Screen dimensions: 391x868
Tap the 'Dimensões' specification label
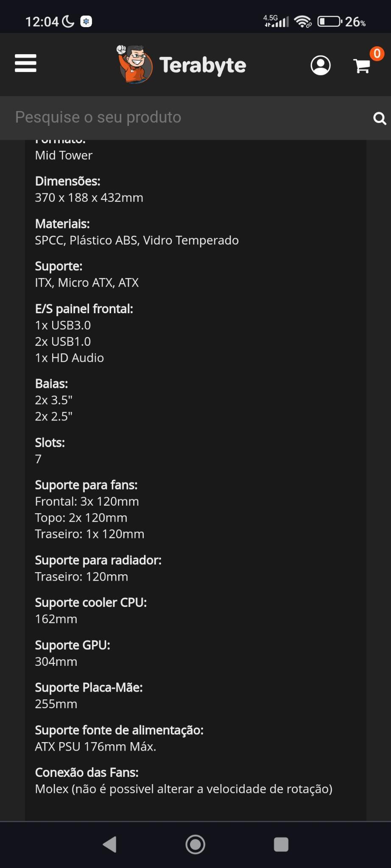pyautogui.click(x=68, y=181)
